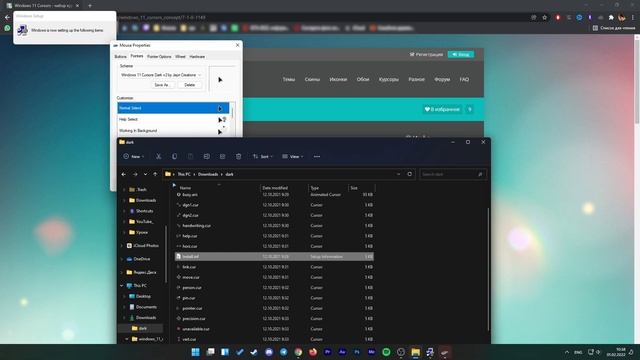640x360 pixels.
Task: Click the Share icon in Explorer toolbar
Action: [222, 156]
